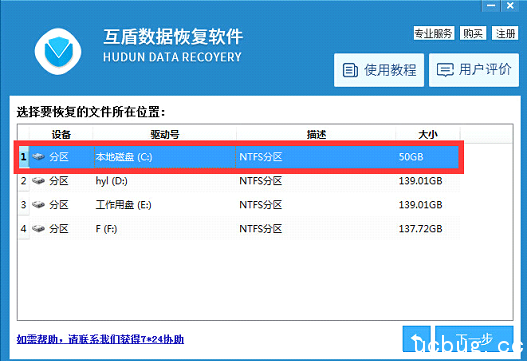Click NTFS分区 description in the D: row
The height and width of the screenshot is (361, 527).
pos(260,181)
